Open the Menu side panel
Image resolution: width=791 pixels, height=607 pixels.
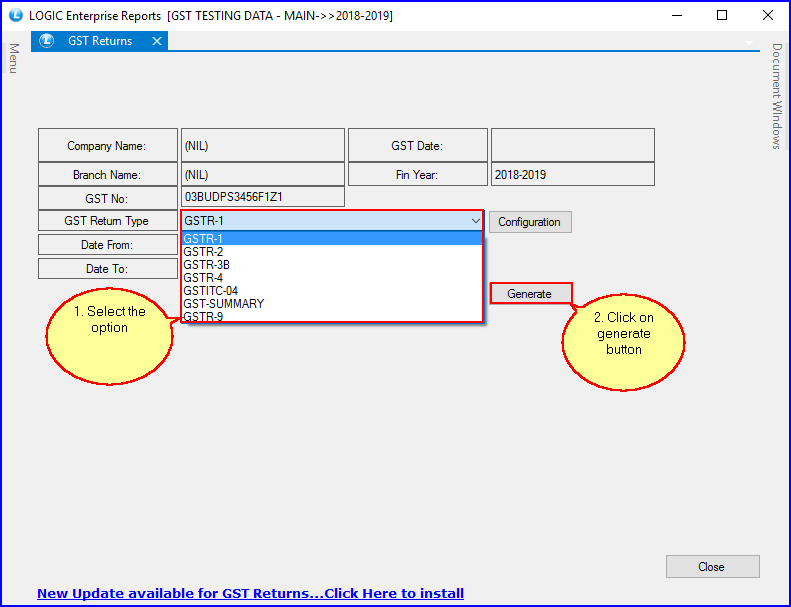click(x=14, y=59)
